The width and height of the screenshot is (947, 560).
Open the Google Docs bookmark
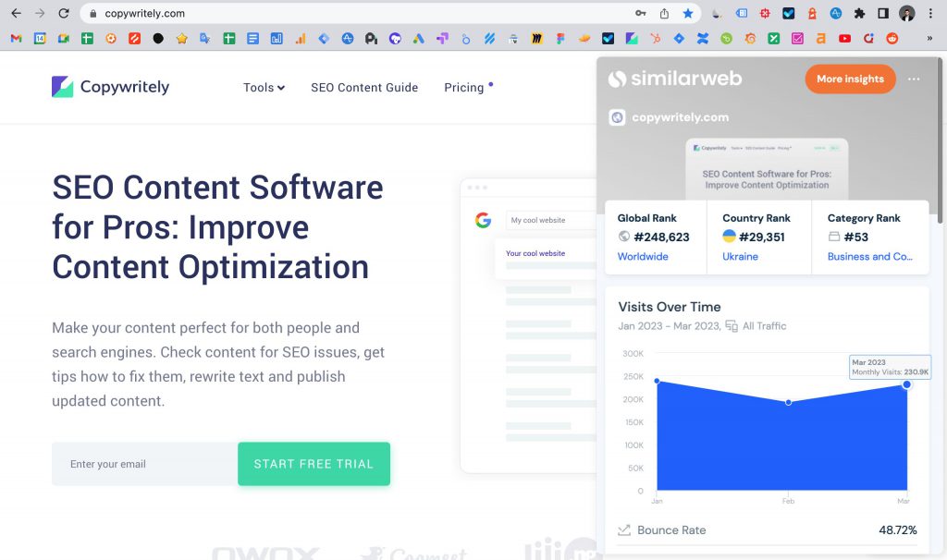click(x=253, y=39)
